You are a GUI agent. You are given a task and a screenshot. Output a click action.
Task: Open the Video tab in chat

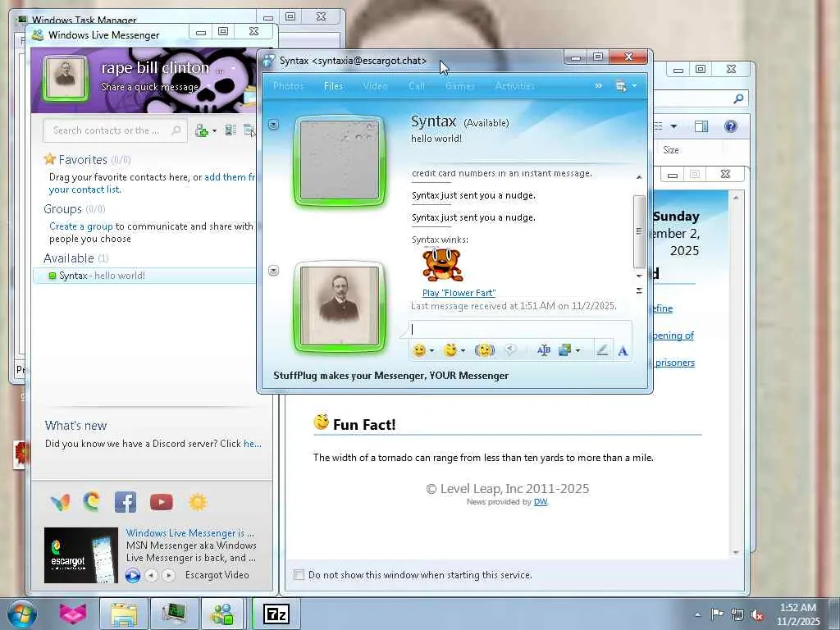point(375,85)
